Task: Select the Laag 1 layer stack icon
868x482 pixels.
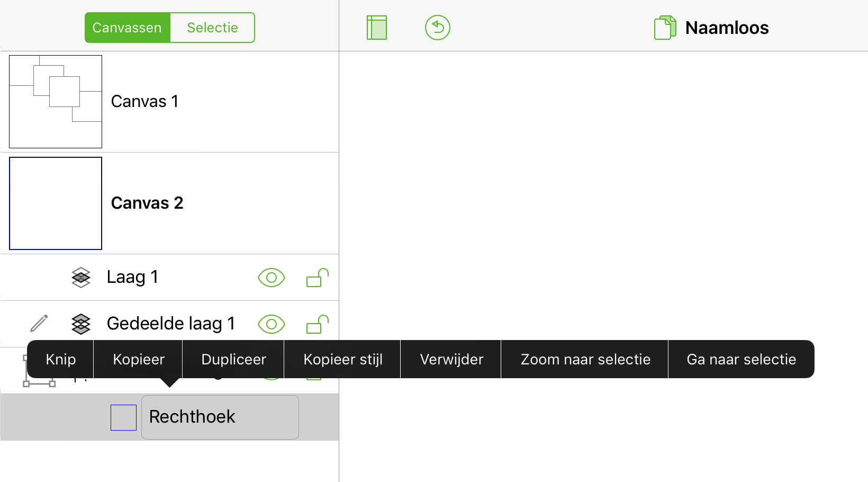Action: (80, 277)
